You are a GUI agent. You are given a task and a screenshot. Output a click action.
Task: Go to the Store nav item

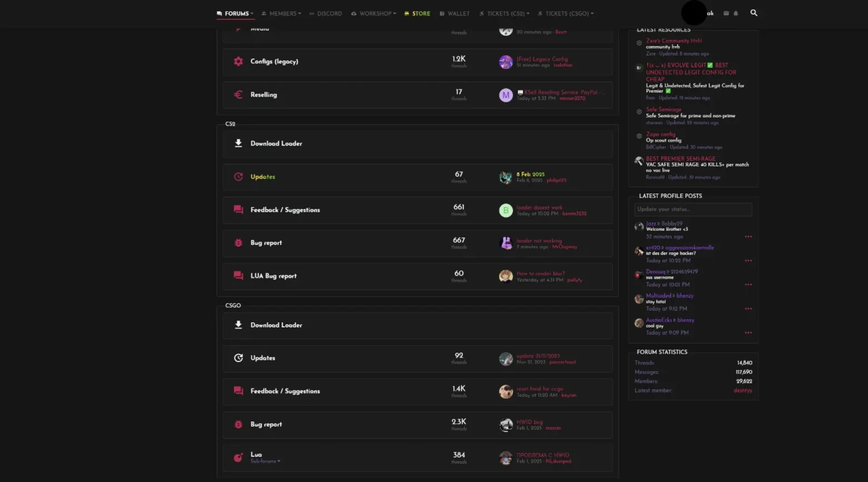point(417,13)
